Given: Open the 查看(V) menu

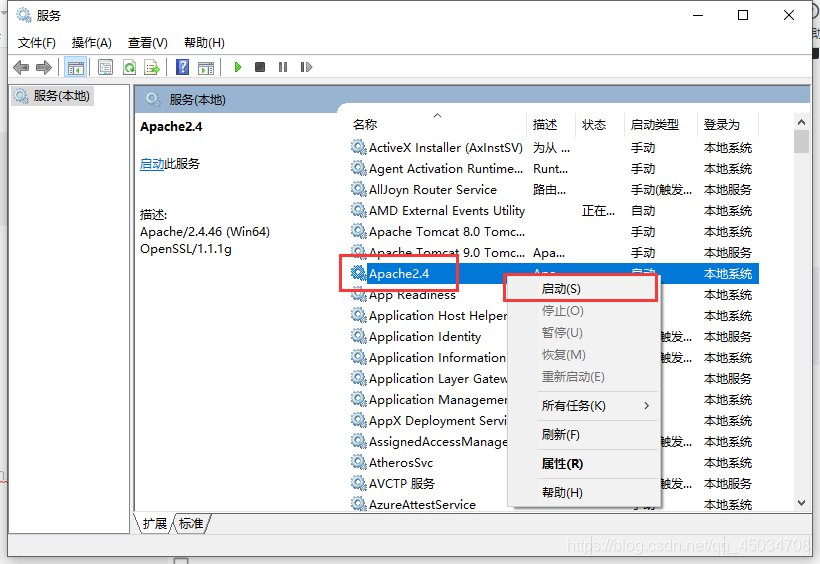Looking at the screenshot, I should 147,43.
